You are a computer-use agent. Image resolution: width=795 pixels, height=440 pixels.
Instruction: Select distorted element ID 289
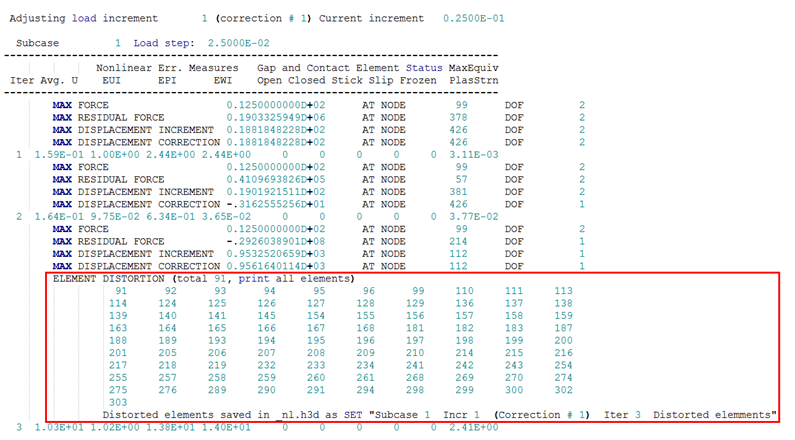click(217, 390)
